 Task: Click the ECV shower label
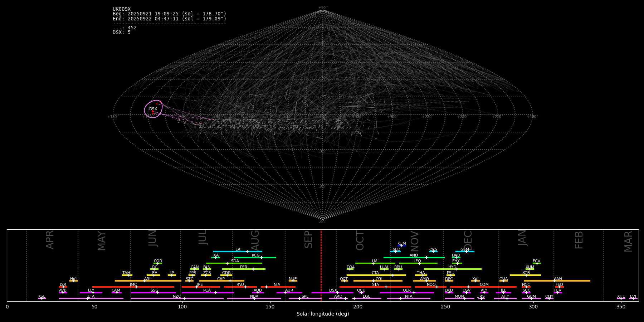(x=536, y=261)
